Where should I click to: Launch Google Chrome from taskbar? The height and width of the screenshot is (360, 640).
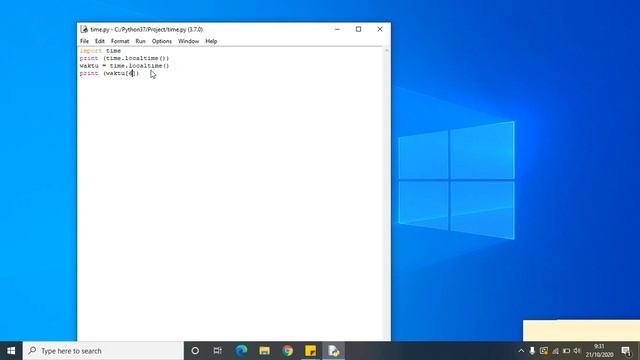[287, 351]
